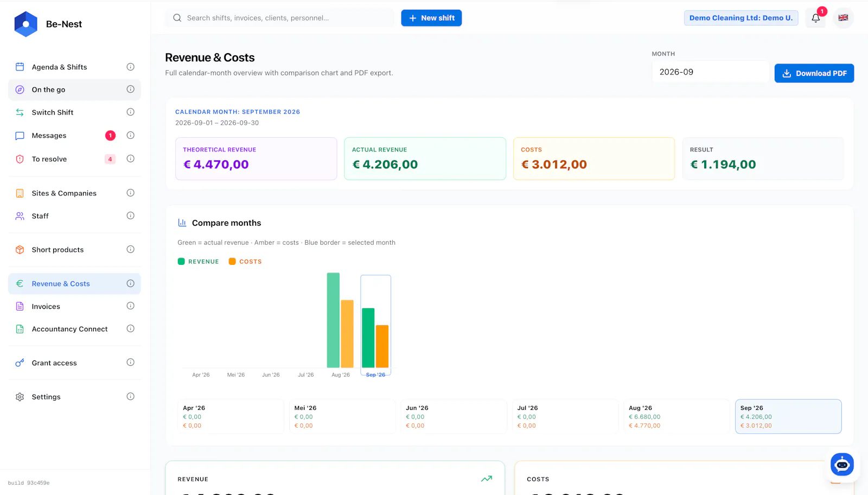Select the Sep '26 month card

click(x=788, y=416)
